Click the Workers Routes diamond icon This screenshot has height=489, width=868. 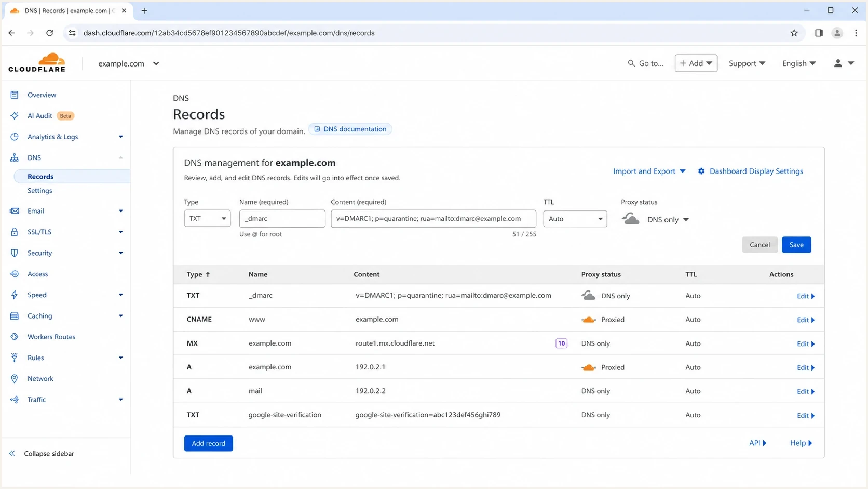coord(15,337)
